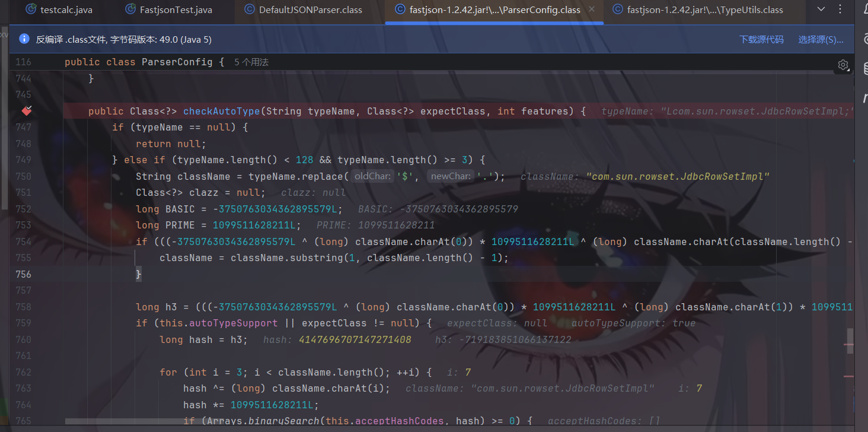Click the DefaultJSONParser.class file icon
Screen dimensions: 868x432
coord(250,9)
